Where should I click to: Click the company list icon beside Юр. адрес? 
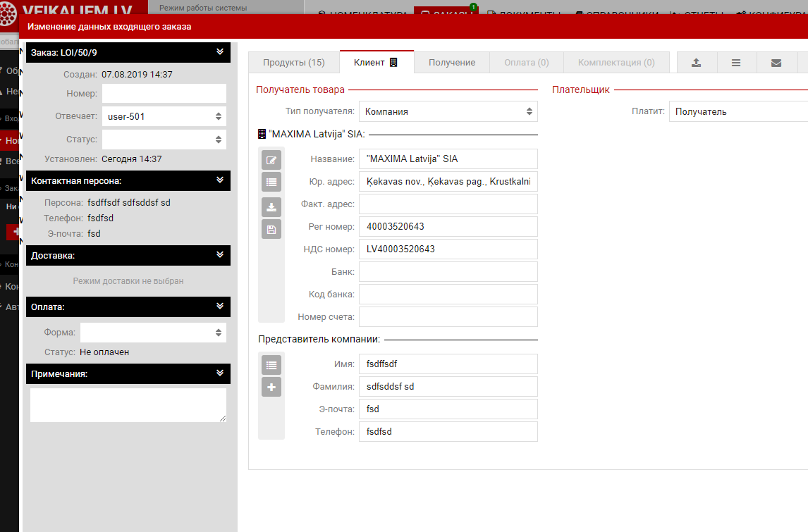(271, 182)
